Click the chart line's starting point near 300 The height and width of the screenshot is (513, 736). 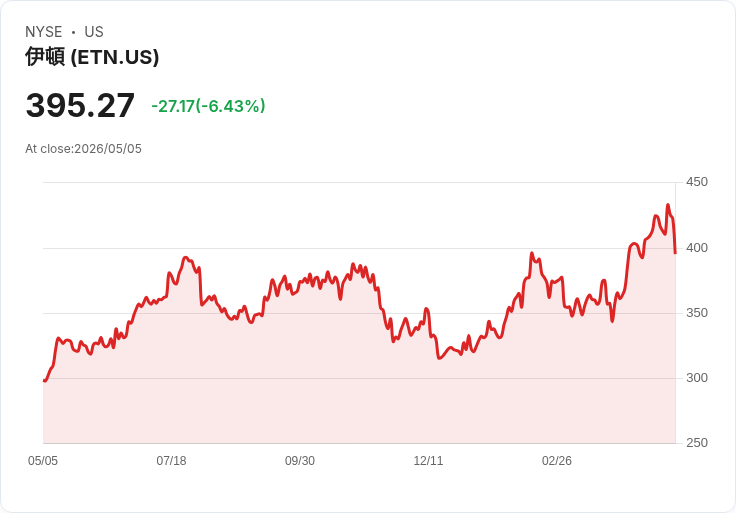[x=44, y=381]
